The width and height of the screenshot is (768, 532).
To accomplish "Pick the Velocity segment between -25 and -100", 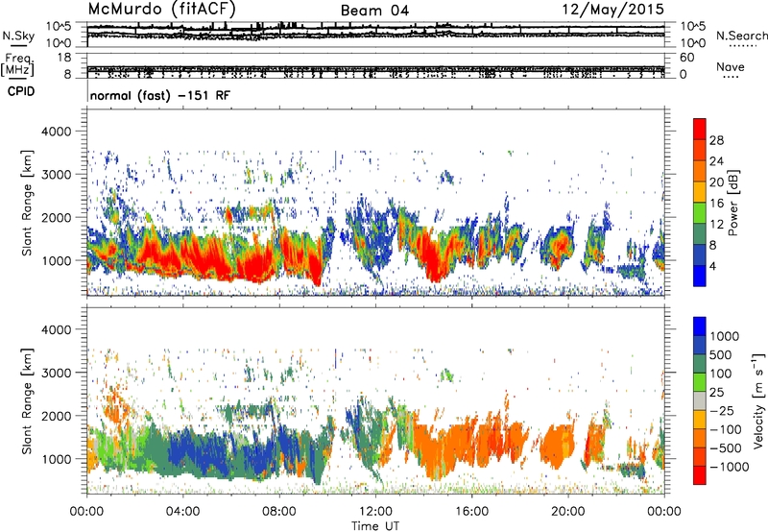I will [x=700, y=420].
